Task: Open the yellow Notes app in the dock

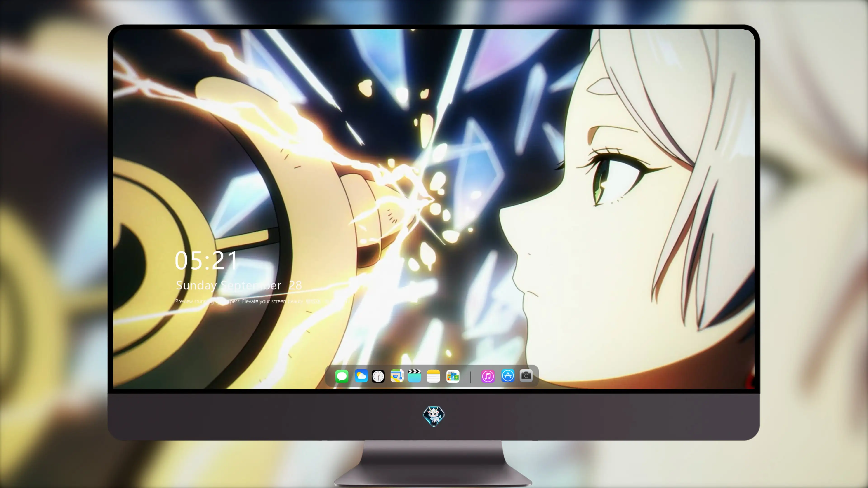Action: point(433,376)
